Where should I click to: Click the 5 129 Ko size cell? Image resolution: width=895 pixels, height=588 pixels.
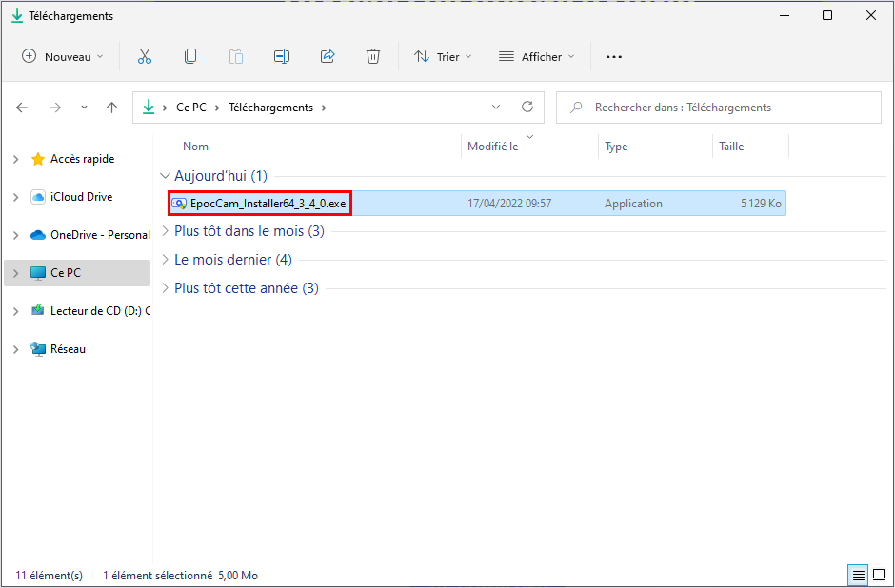point(761,203)
